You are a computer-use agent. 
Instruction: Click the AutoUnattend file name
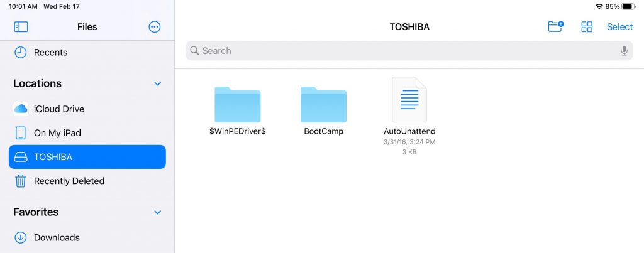[409, 131]
